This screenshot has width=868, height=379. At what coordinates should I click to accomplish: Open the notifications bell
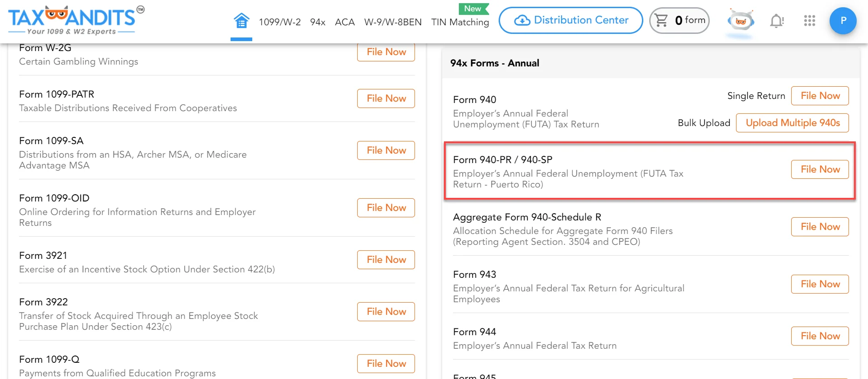point(777,21)
